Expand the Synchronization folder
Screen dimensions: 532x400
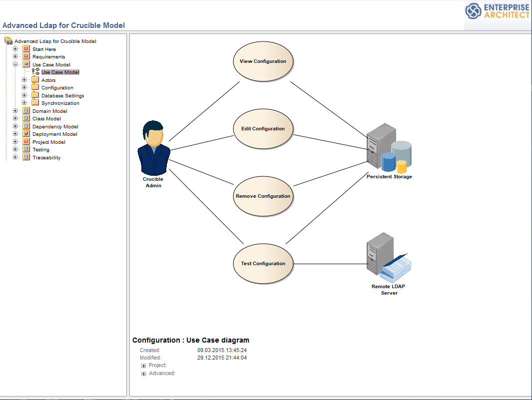(24, 103)
